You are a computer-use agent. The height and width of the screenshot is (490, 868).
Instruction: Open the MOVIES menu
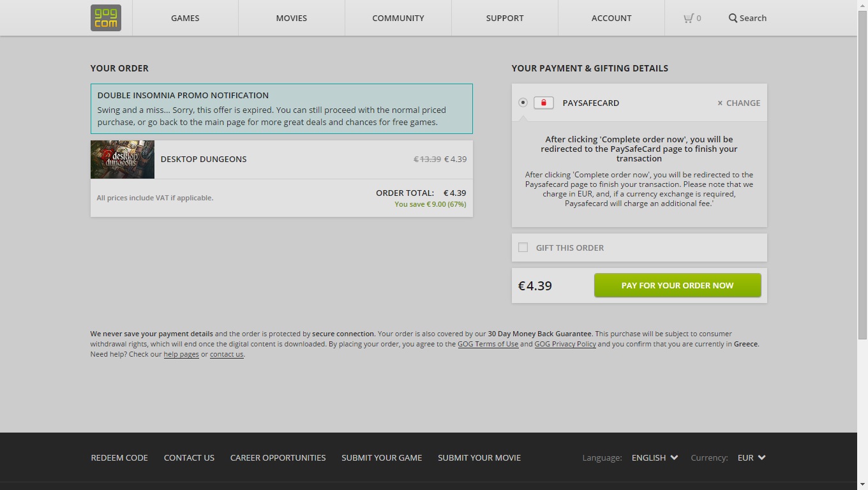[292, 18]
